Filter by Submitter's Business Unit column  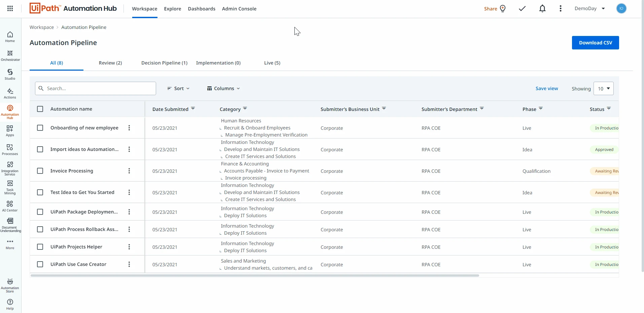[x=384, y=109]
